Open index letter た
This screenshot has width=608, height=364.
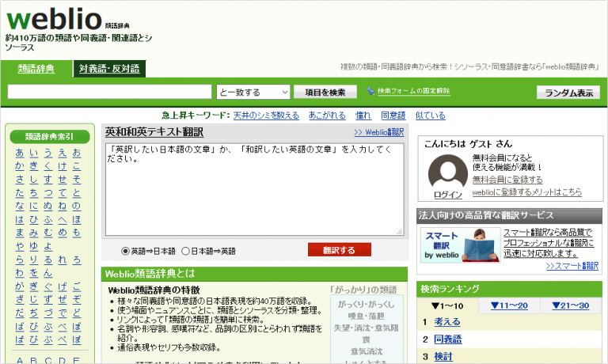[x=20, y=192]
